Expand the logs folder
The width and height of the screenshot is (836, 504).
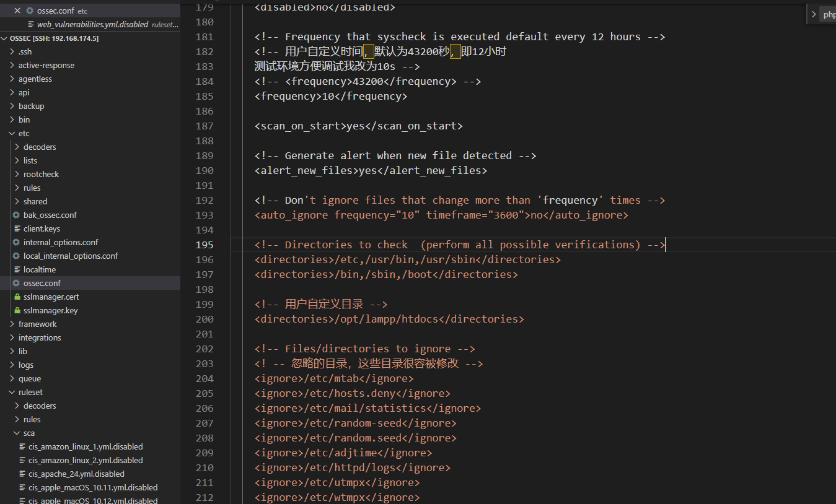tap(12, 365)
